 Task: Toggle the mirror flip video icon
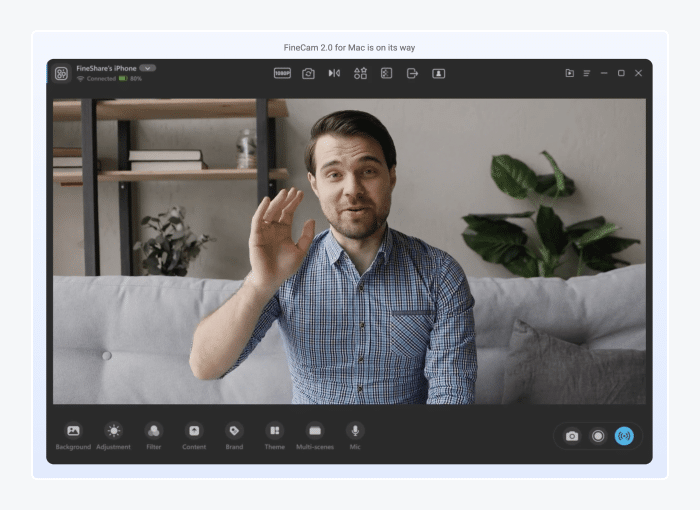[334, 73]
